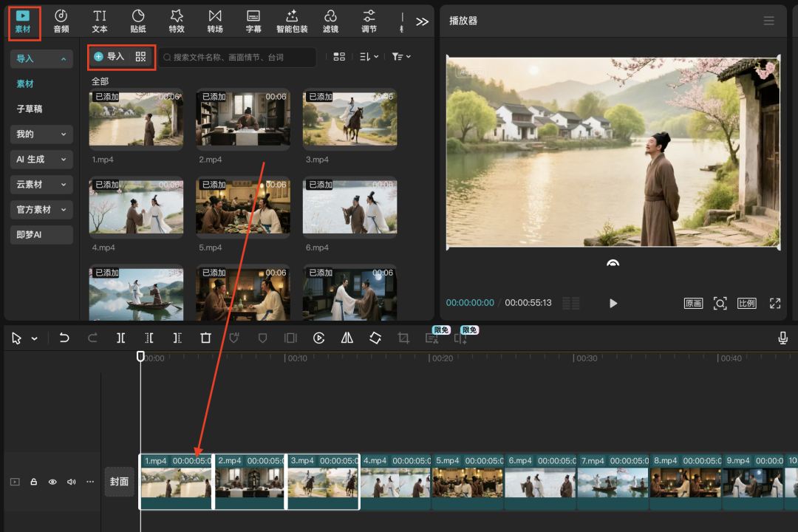Open the 特效 tab

pos(177,21)
